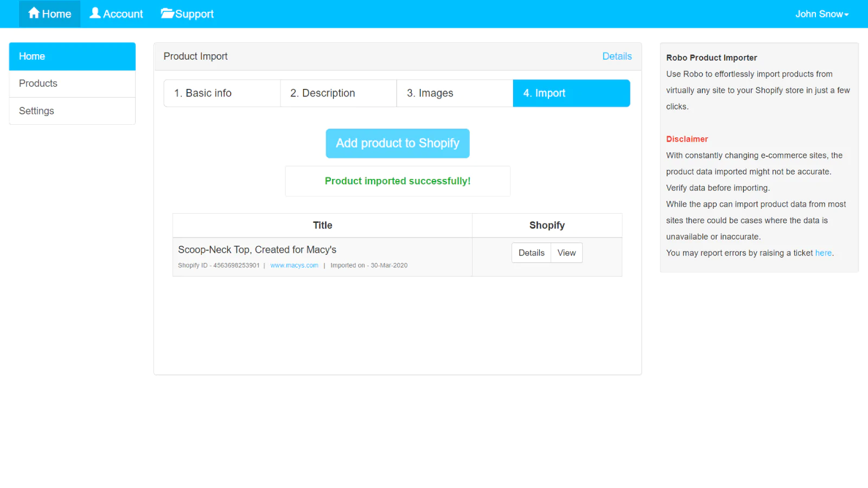Image resolution: width=868 pixels, height=488 pixels.
Task: Switch to the 3. Images step
Action: [455, 93]
